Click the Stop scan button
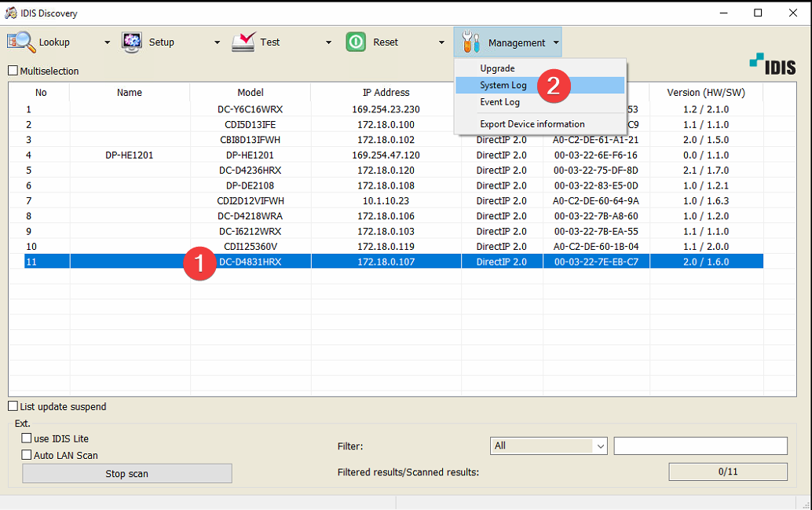Screen dimensions: 812x510 point(127,473)
